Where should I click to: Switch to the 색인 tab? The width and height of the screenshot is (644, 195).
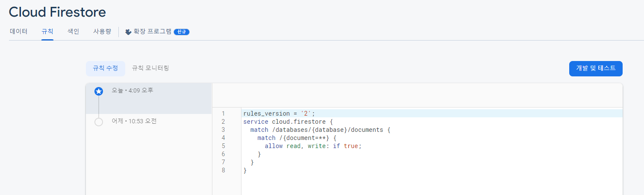point(73,32)
